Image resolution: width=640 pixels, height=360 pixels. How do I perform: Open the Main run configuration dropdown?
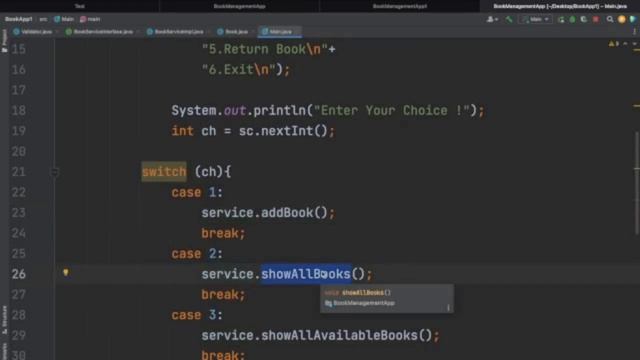tap(536, 19)
